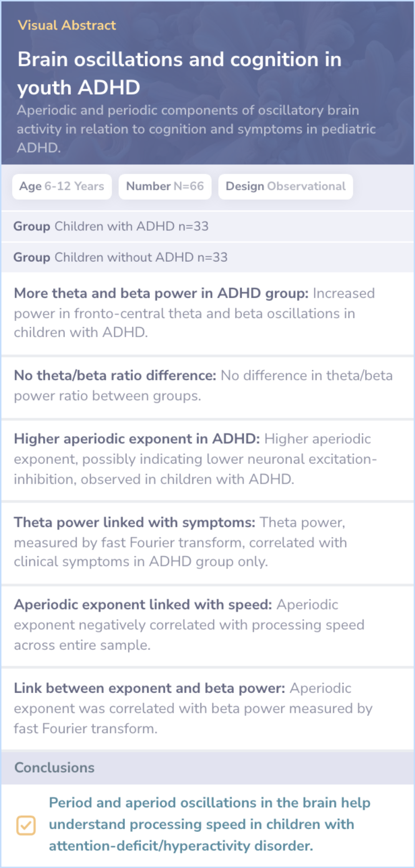Select the Age 6-12 Years tag
This screenshot has width=415, height=868.
coord(62,186)
